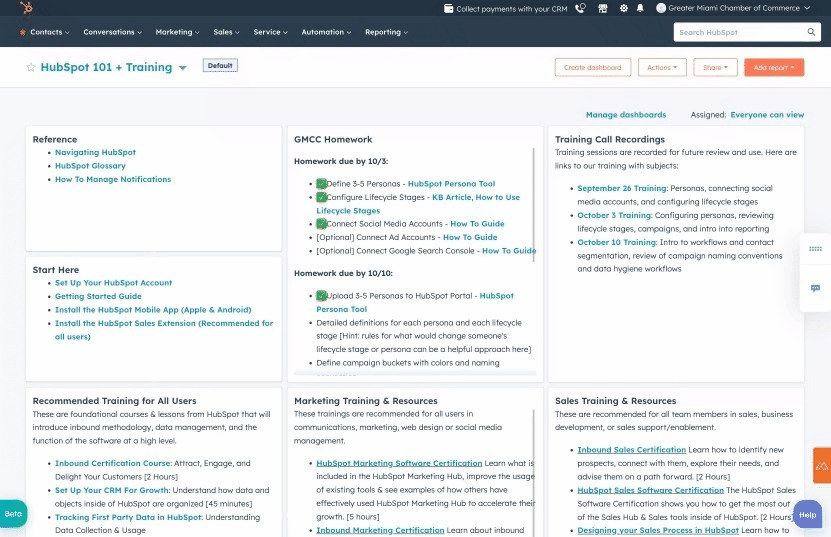Open Inbound Sales Certification link

[631, 450]
